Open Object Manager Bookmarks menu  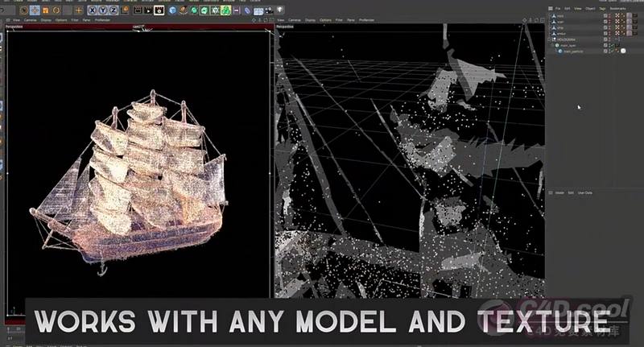coord(617,9)
